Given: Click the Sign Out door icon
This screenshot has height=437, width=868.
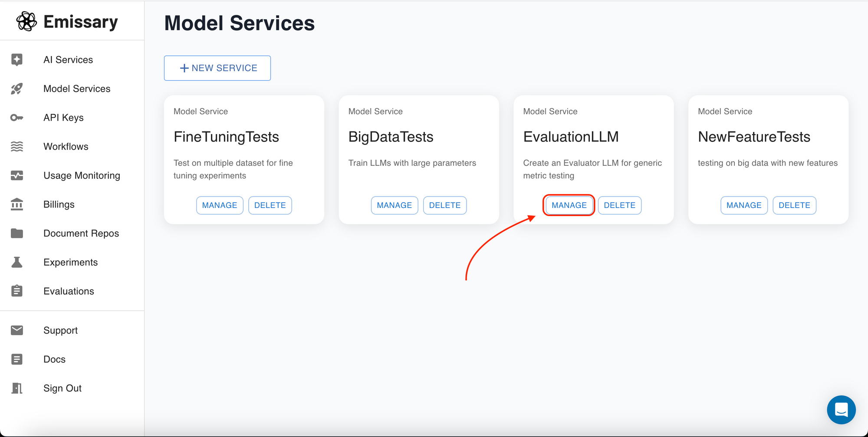Looking at the screenshot, I should 17,388.
